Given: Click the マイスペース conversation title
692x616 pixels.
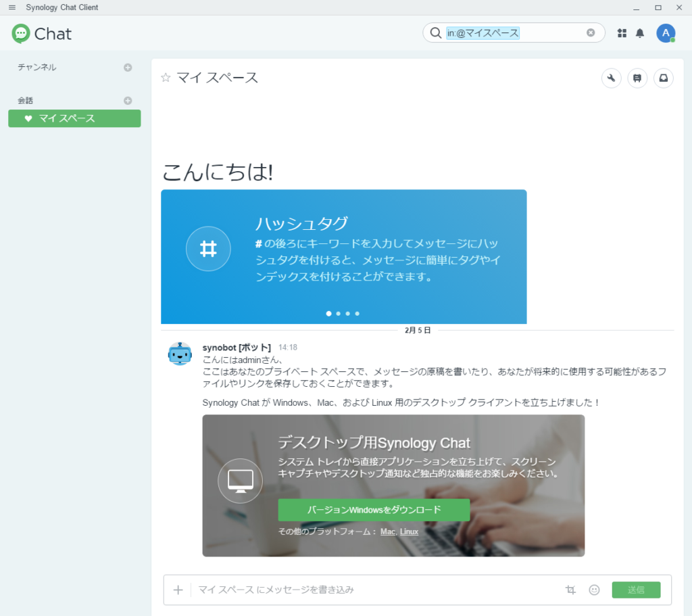Looking at the screenshot, I should click(218, 78).
